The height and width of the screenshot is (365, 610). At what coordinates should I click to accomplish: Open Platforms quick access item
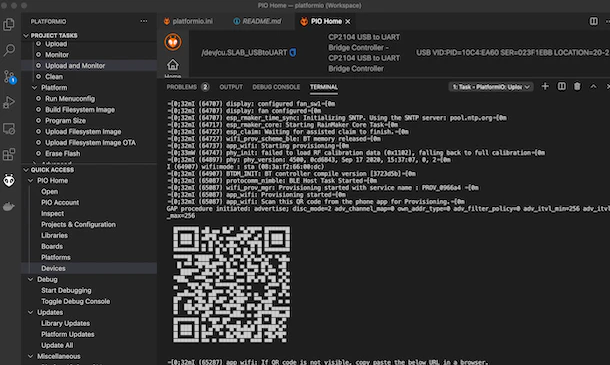pos(56,257)
